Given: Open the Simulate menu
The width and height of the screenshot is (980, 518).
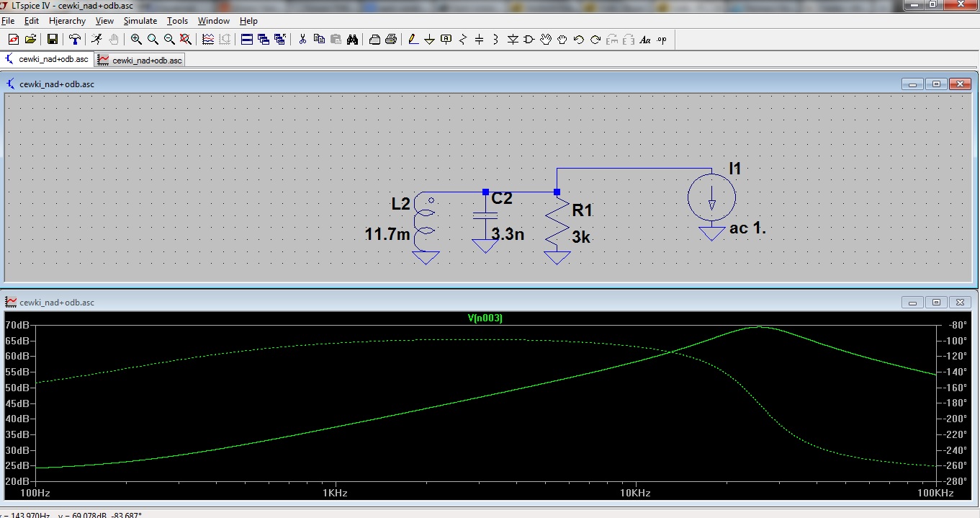Looking at the screenshot, I should click(x=140, y=21).
